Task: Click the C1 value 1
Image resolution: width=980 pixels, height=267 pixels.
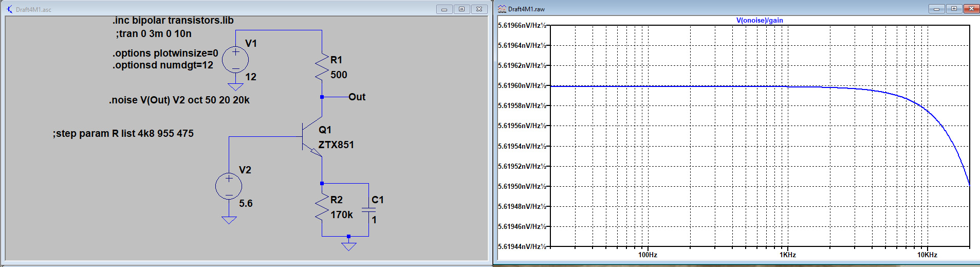Action: (x=374, y=220)
